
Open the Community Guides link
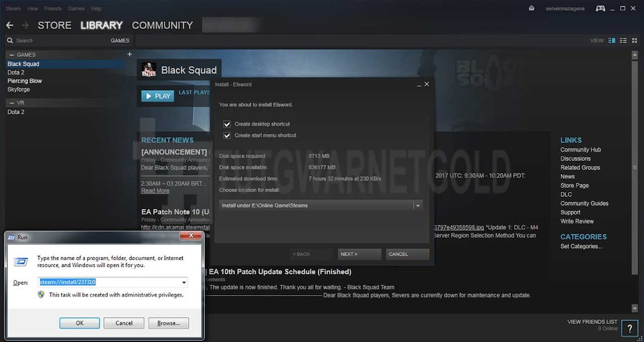tap(584, 203)
